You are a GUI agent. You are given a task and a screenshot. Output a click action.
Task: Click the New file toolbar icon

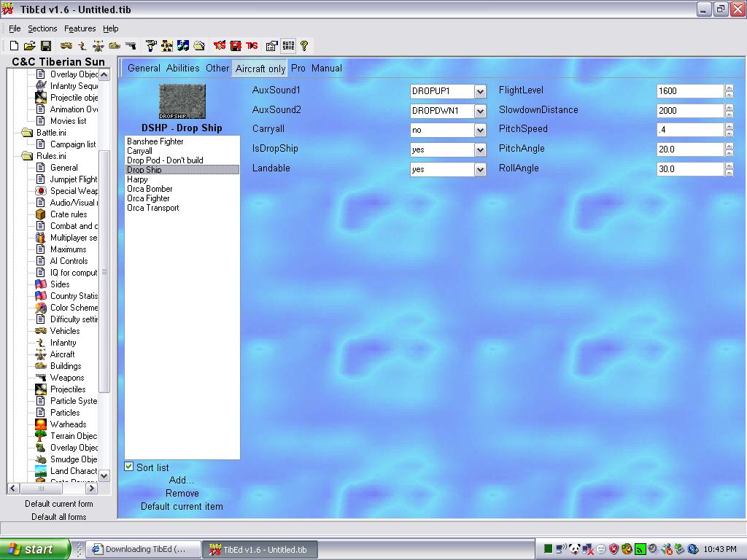point(14,45)
